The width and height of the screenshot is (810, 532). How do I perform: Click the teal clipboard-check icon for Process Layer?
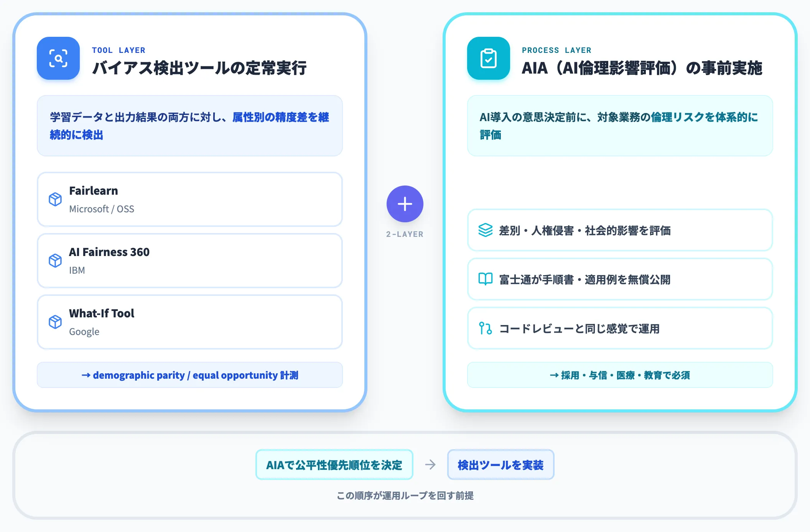(489, 58)
